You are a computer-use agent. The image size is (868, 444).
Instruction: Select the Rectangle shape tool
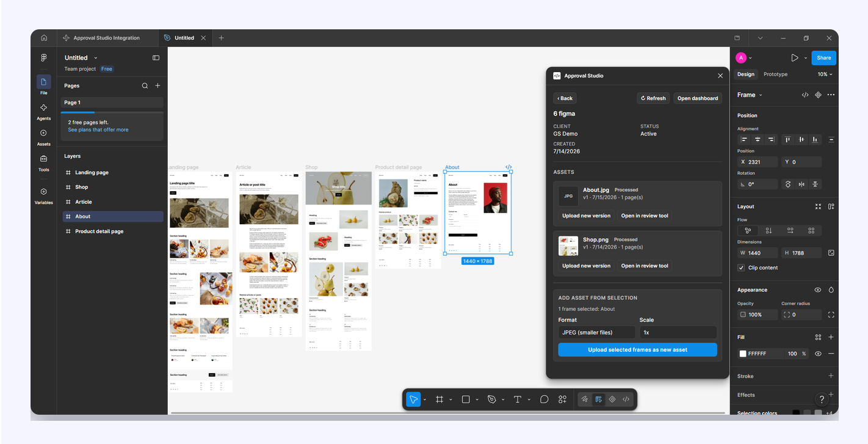[x=466, y=399]
